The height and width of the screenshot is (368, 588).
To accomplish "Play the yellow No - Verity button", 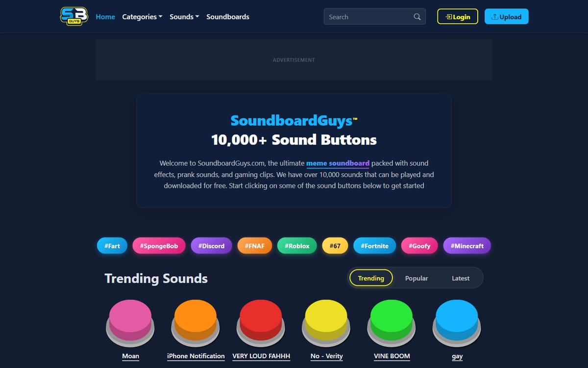I will coord(326,323).
